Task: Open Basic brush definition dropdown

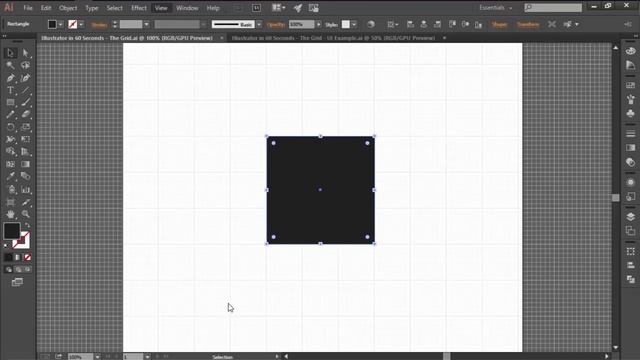Action: pyautogui.click(x=259, y=24)
